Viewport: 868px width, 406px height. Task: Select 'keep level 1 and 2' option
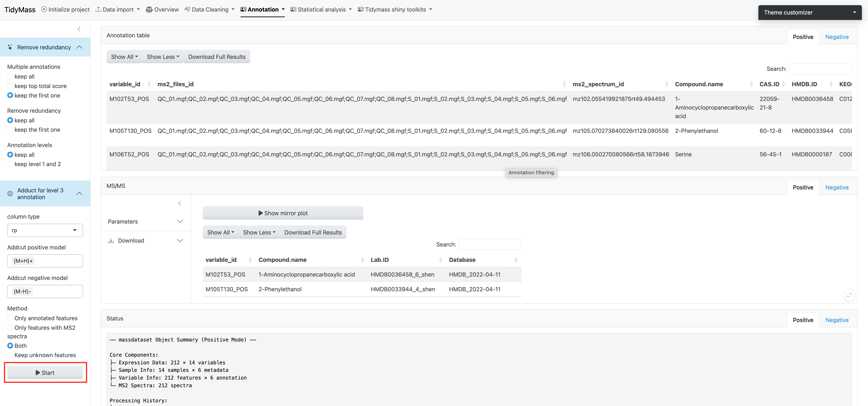pos(10,164)
